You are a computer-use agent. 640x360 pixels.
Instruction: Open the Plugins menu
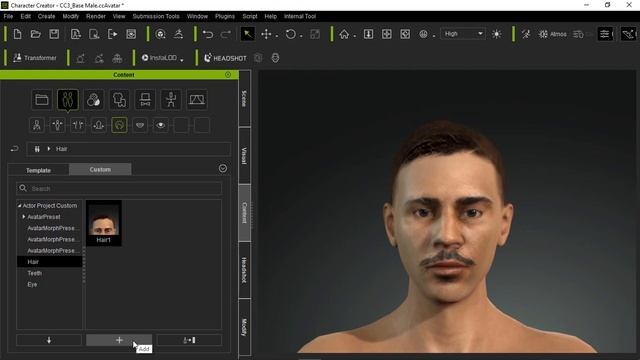click(225, 16)
